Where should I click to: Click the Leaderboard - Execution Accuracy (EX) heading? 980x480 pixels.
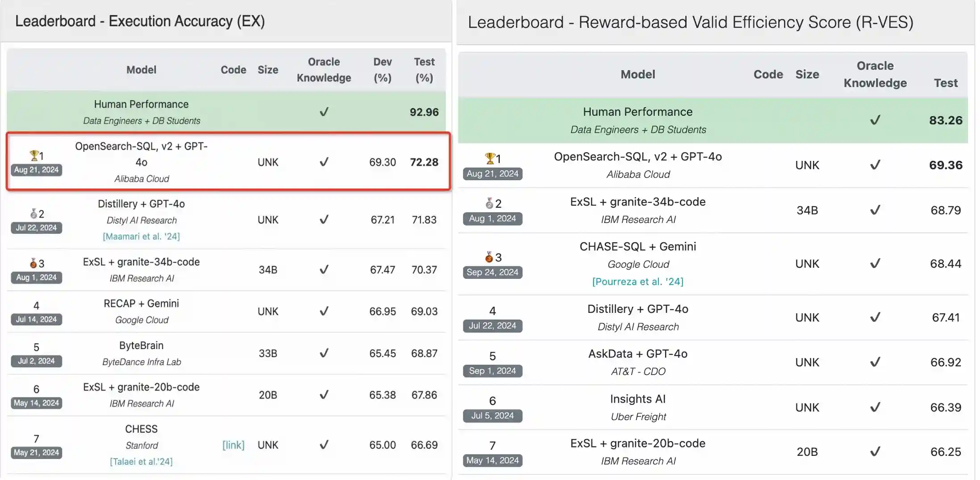[x=140, y=21]
